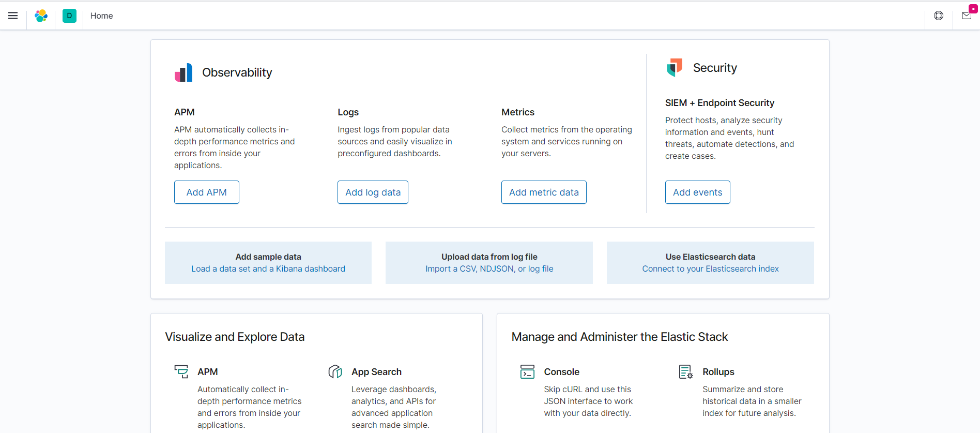Open the hamburger navigation menu

(13, 16)
